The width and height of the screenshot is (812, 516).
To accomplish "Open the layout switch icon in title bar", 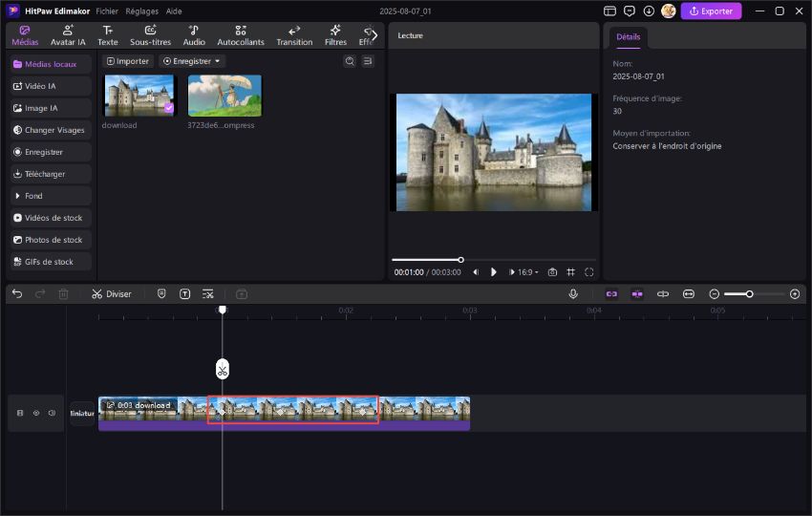I will coord(610,11).
